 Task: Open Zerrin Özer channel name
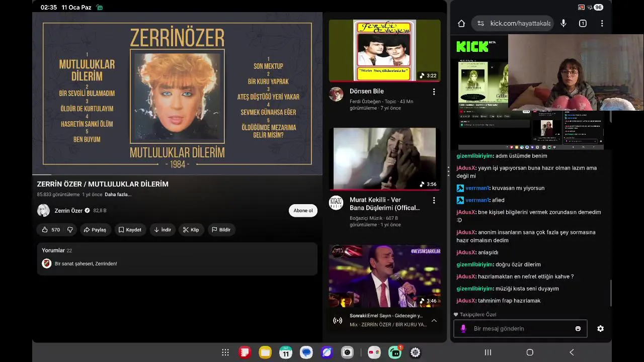68,211
